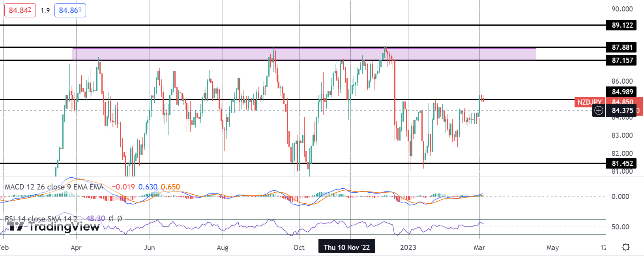This screenshot has height=257, width=644.
Task: Open chart settings gear icon
Action: [x=625, y=248]
